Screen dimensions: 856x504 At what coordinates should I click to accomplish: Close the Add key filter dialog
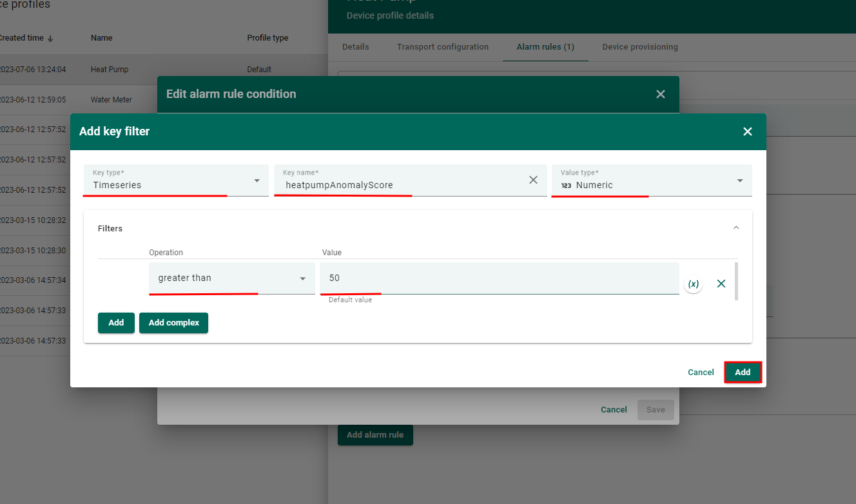pos(747,131)
